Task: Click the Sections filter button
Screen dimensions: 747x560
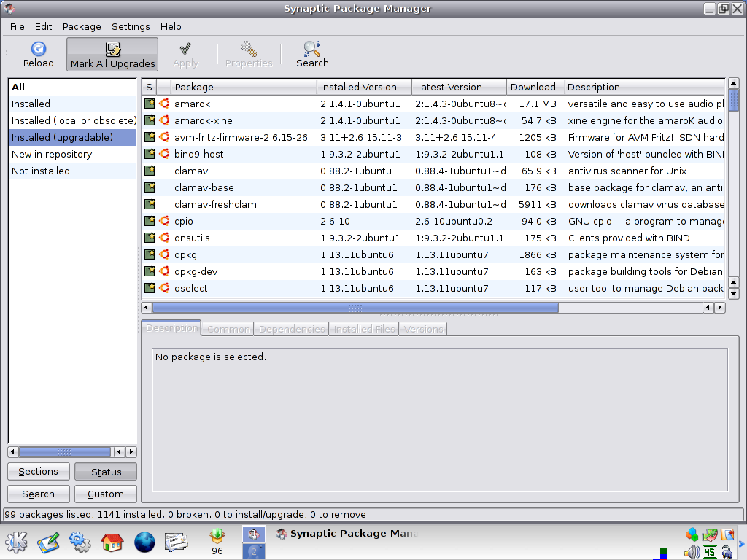Action: [x=39, y=472]
